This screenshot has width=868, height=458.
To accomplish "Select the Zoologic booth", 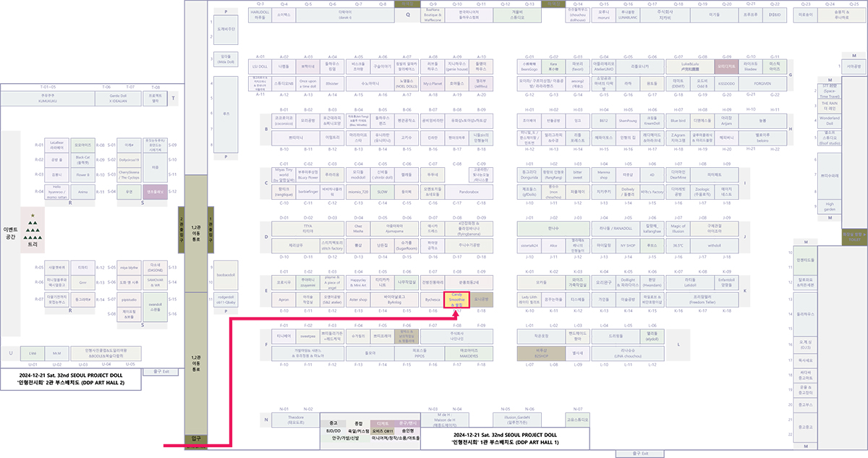I will point(702,192).
